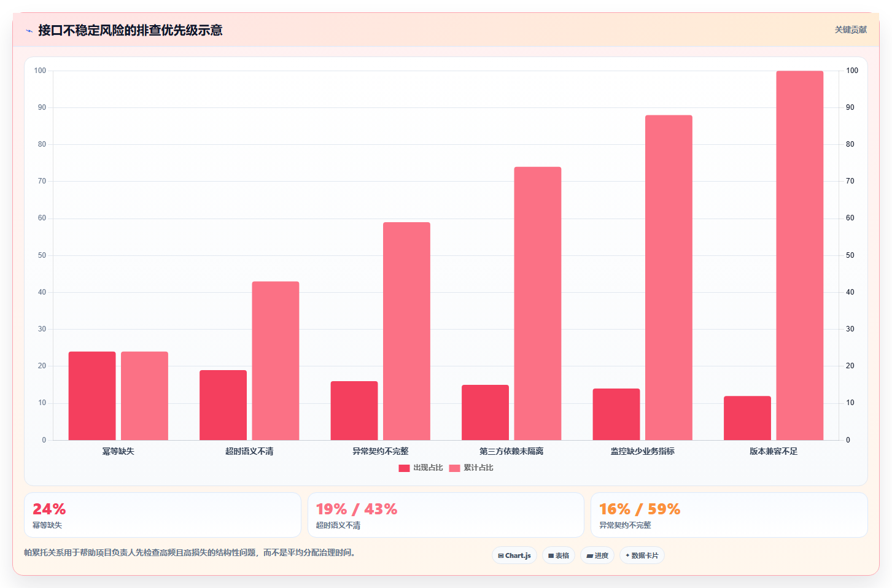Open the 19% / 43% 超时语义不清 card

click(x=446, y=515)
